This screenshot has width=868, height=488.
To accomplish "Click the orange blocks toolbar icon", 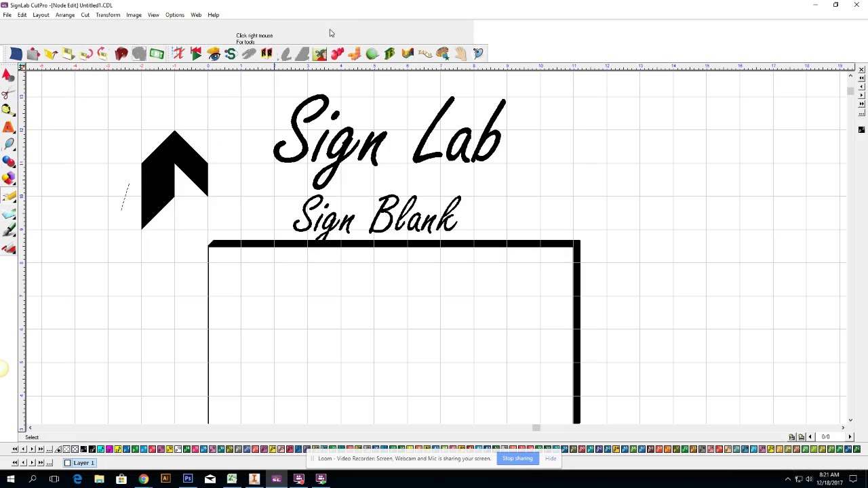I will tap(354, 54).
